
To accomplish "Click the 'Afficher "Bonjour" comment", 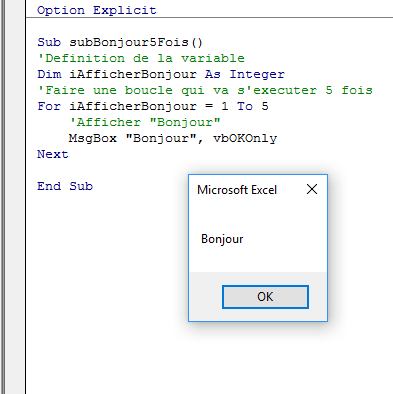I will tap(145, 122).
